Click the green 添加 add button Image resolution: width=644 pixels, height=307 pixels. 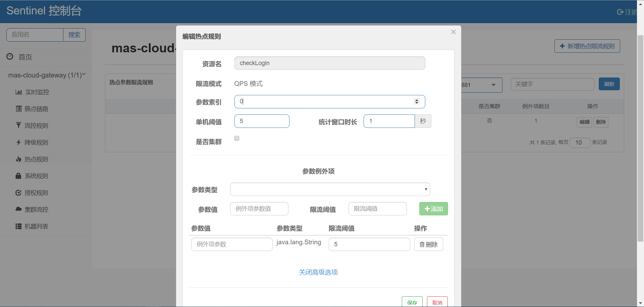[x=433, y=209]
